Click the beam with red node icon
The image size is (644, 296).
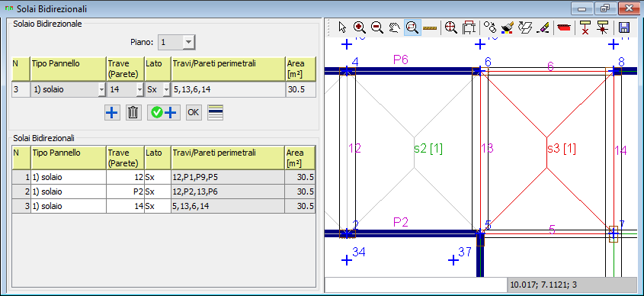[x=603, y=27]
